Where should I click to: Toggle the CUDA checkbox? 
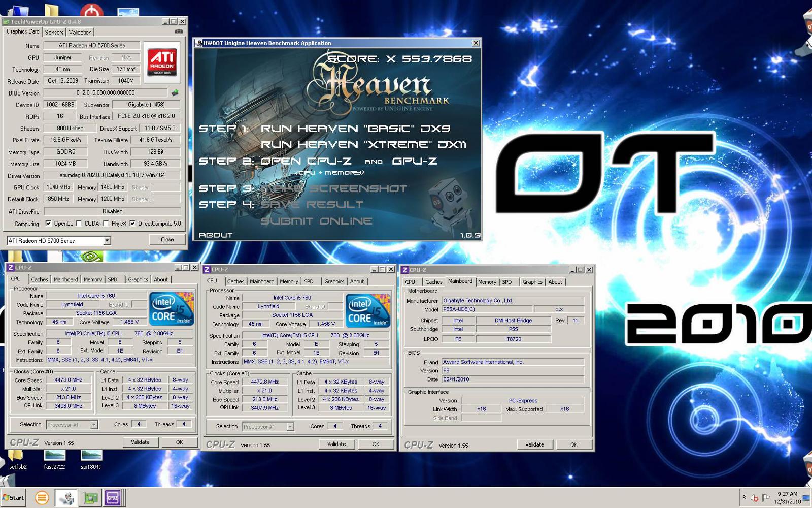pyautogui.click(x=79, y=223)
